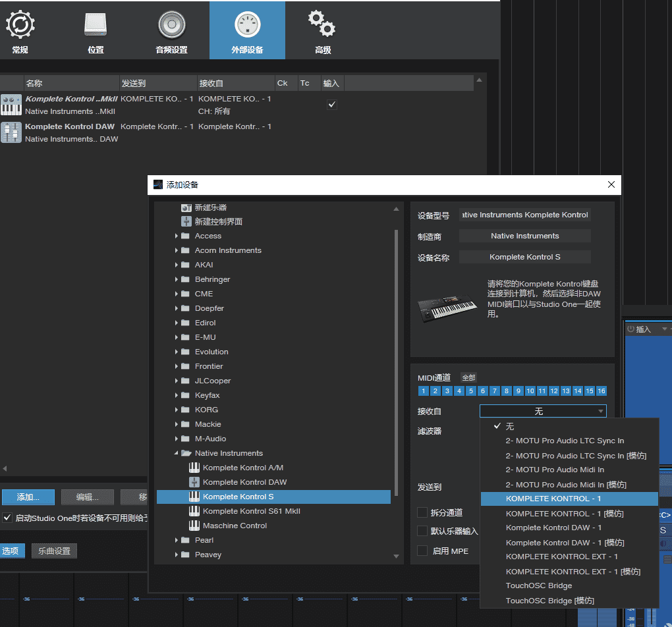This screenshot has width=672, height=627.
Task: Click the Komplete Kontrol MkII keyboard icon
Action: 11,105
